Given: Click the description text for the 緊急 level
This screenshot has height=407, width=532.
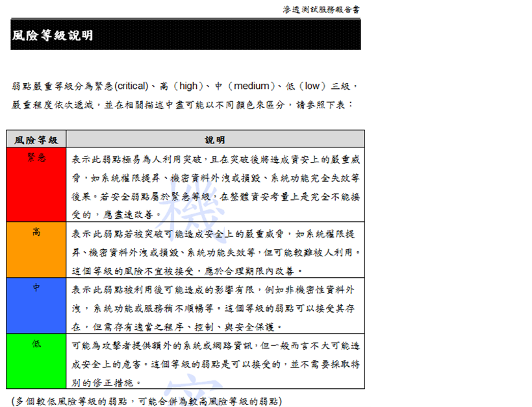Looking at the screenshot, I should 215,186.
